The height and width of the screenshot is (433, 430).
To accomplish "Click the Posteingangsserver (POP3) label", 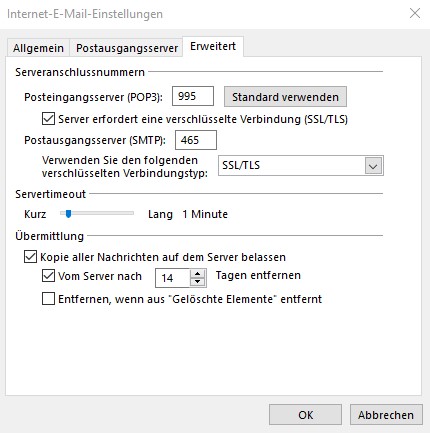I will point(93,97).
